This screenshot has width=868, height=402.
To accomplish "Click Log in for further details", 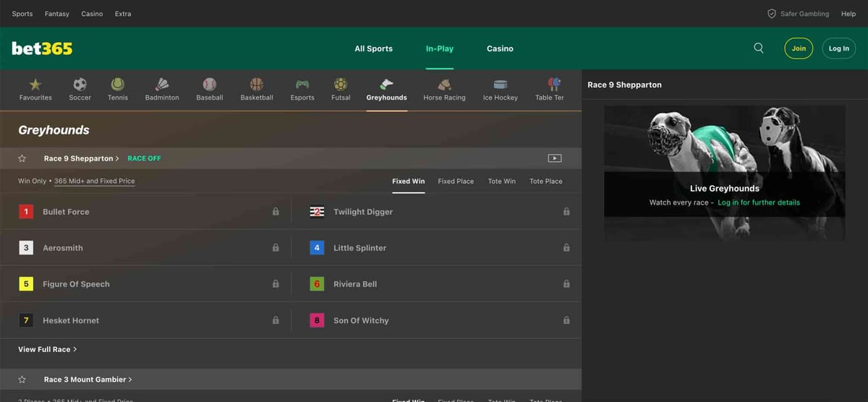I will point(759,202).
